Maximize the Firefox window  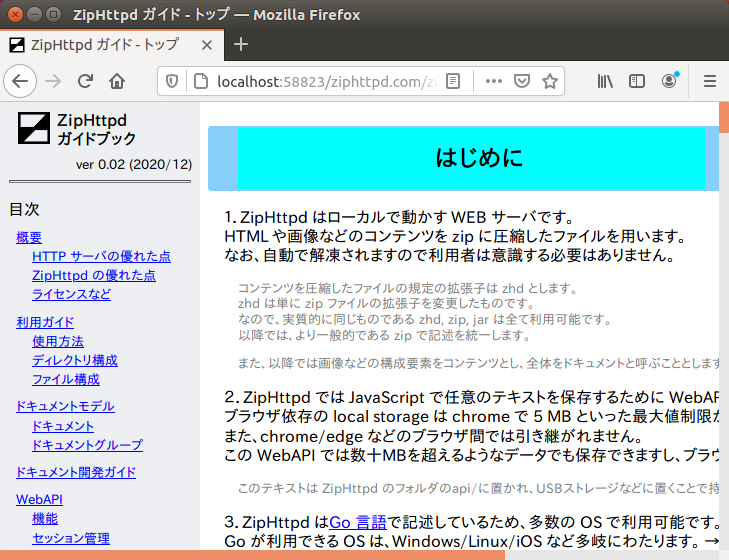pyautogui.click(x=54, y=14)
